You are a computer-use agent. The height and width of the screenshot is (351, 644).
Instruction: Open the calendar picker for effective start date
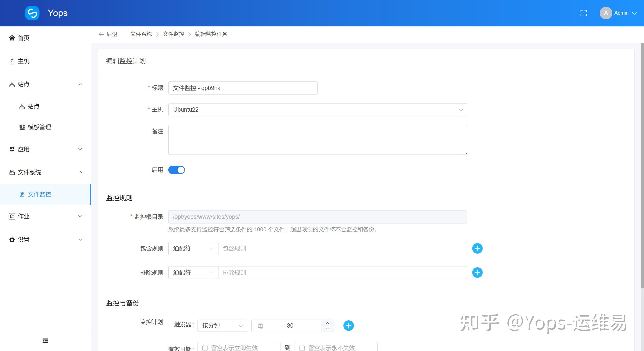pos(205,347)
